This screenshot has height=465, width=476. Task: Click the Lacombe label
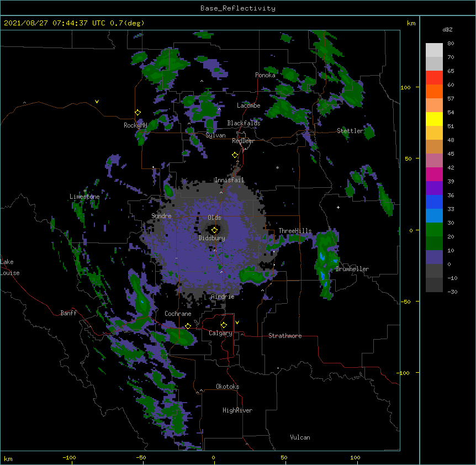(x=248, y=105)
